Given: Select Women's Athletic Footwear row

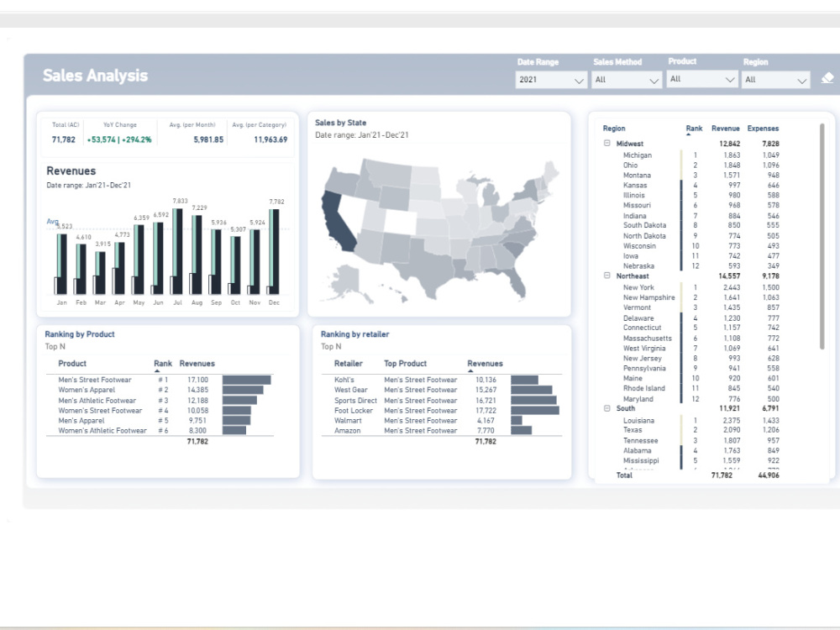Looking at the screenshot, I should pyautogui.click(x=160, y=430).
